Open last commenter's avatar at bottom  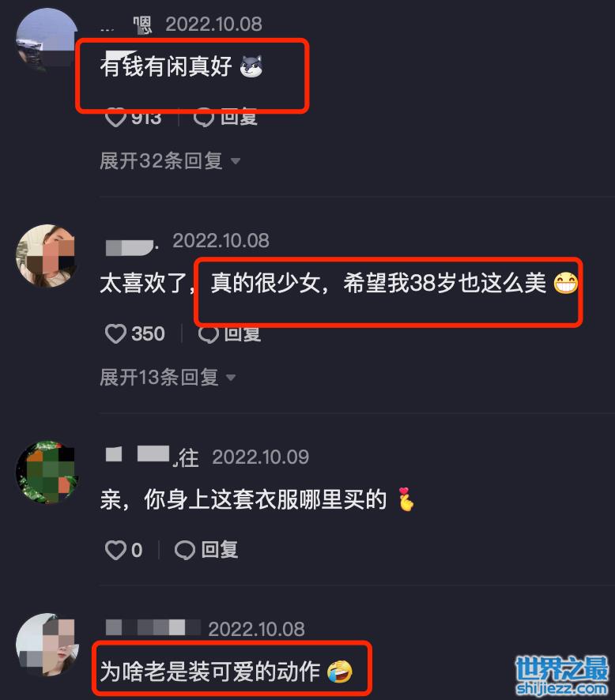(47, 644)
